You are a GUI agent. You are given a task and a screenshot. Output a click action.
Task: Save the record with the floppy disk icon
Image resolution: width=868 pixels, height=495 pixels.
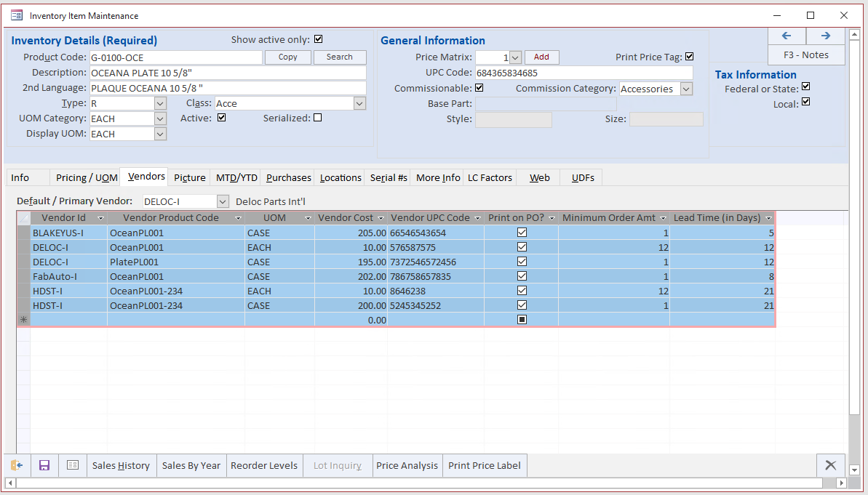click(44, 465)
